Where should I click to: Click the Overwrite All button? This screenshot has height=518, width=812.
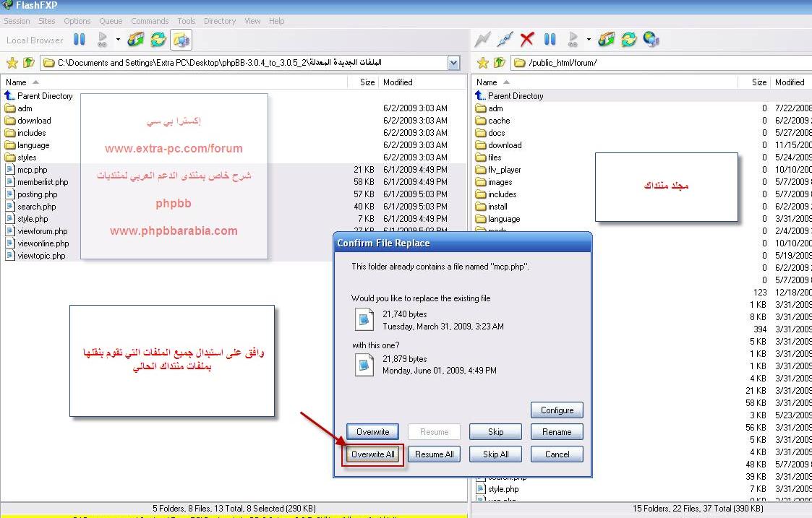pos(373,454)
